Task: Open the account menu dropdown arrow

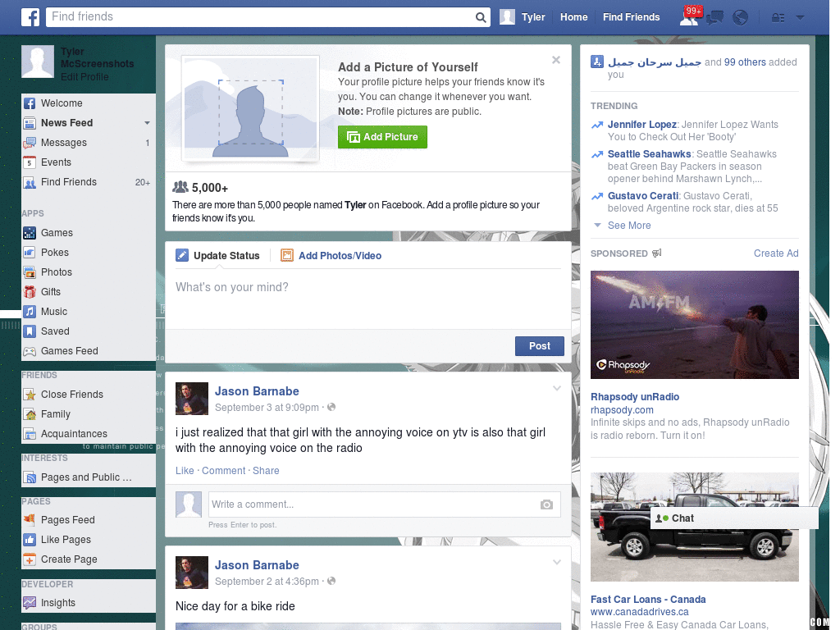Action: click(800, 18)
